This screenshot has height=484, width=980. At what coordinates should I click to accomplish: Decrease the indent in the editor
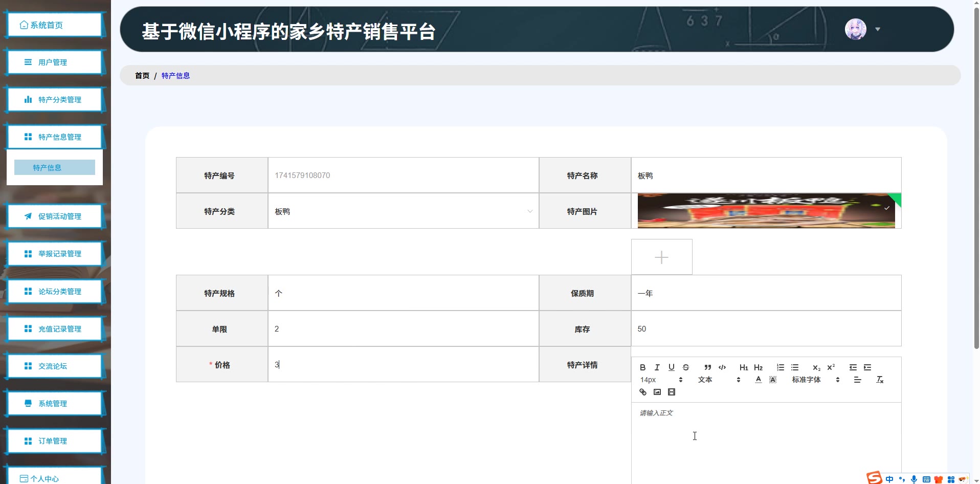point(853,367)
